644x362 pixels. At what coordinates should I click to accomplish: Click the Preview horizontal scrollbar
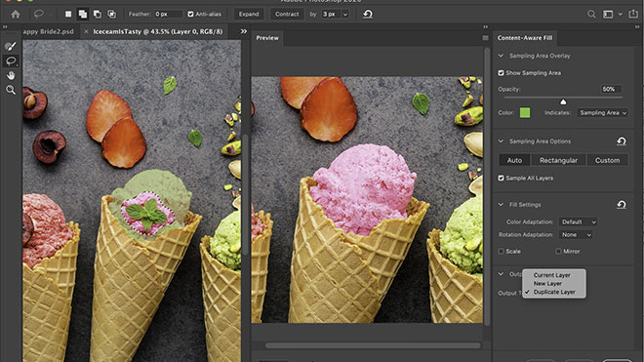coord(373,345)
